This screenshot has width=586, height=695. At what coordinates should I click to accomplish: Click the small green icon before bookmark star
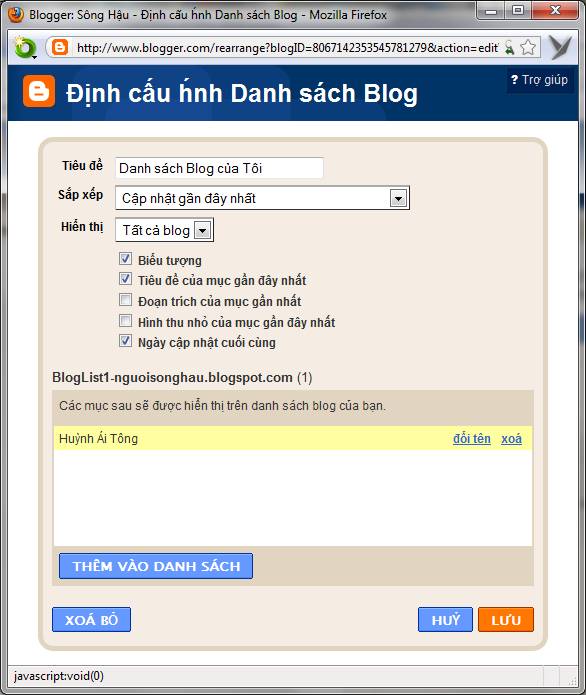(x=510, y=47)
